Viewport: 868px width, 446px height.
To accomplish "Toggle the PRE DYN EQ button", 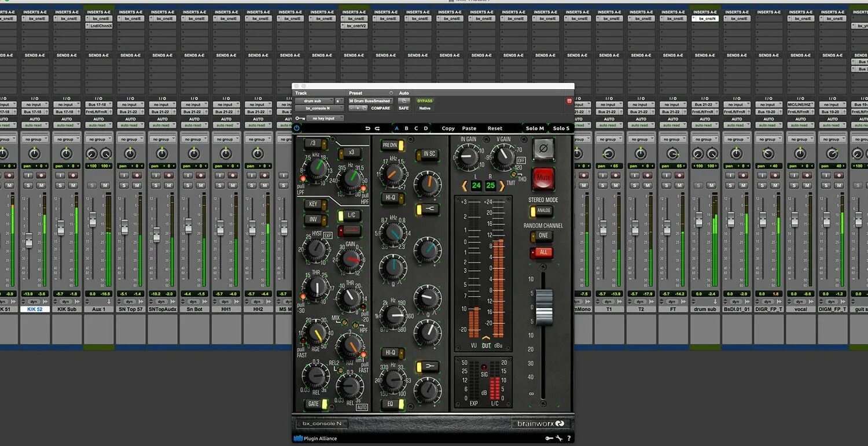I will (x=392, y=145).
